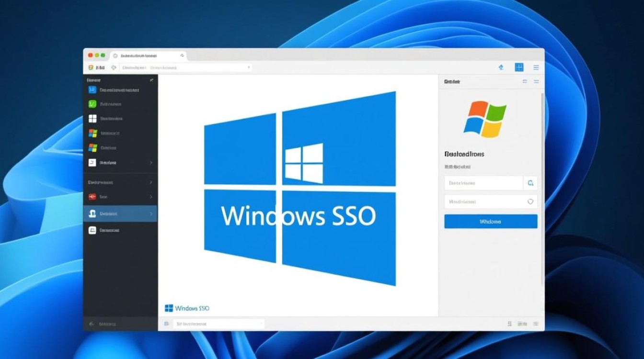Click the shield icon in the second input field

point(530,202)
